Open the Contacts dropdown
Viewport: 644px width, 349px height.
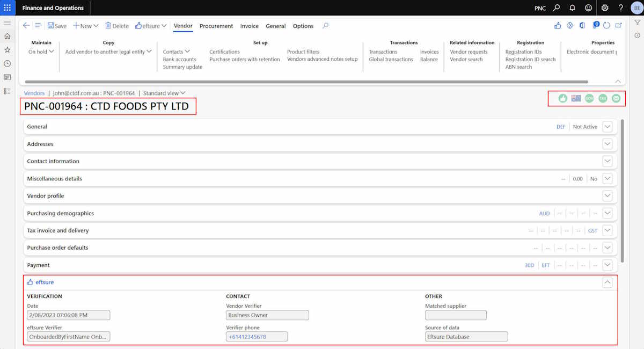tap(177, 52)
